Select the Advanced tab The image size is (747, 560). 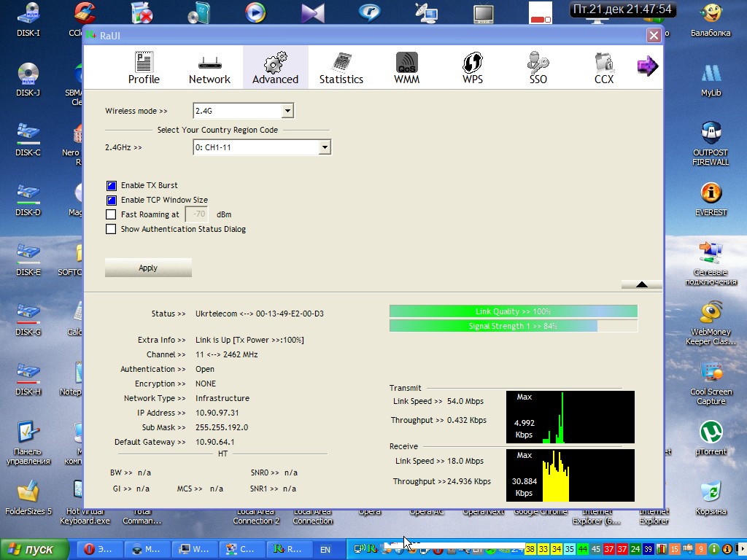[x=275, y=68]
